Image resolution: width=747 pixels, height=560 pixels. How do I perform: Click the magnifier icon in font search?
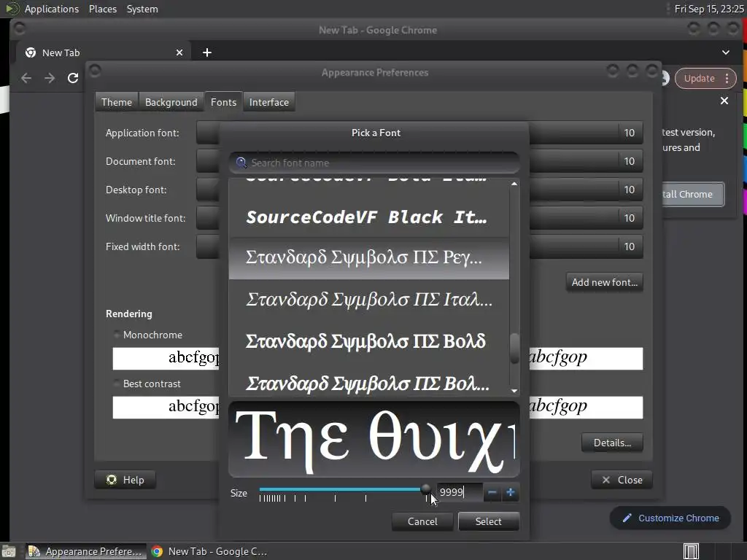(x=241, y=163)
